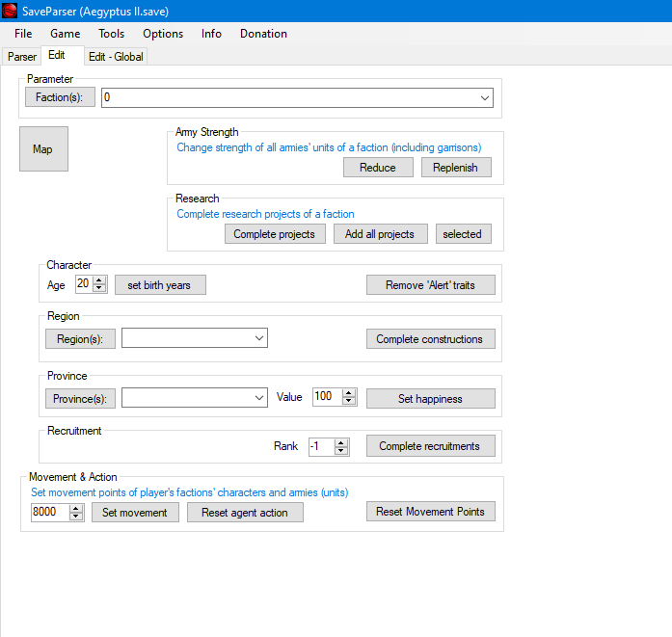
Task: Click Remove 'Alert' traits button
Action: (430, 285)
